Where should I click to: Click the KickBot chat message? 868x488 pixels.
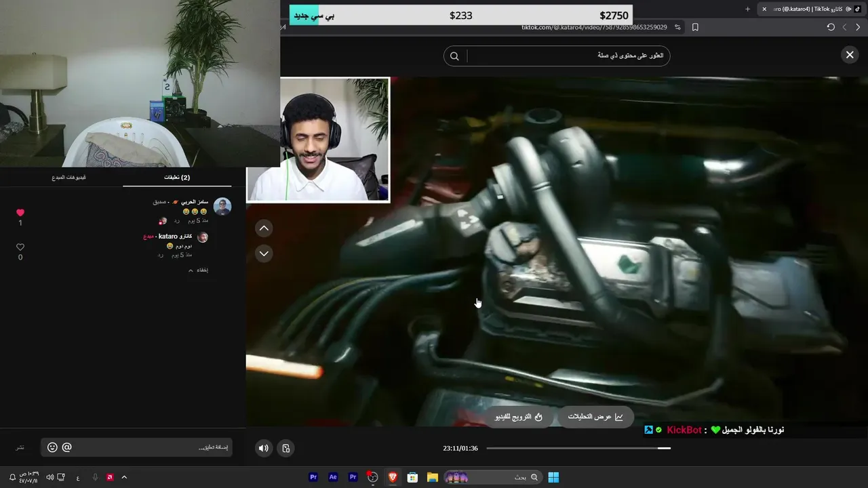tap(714, 430)
